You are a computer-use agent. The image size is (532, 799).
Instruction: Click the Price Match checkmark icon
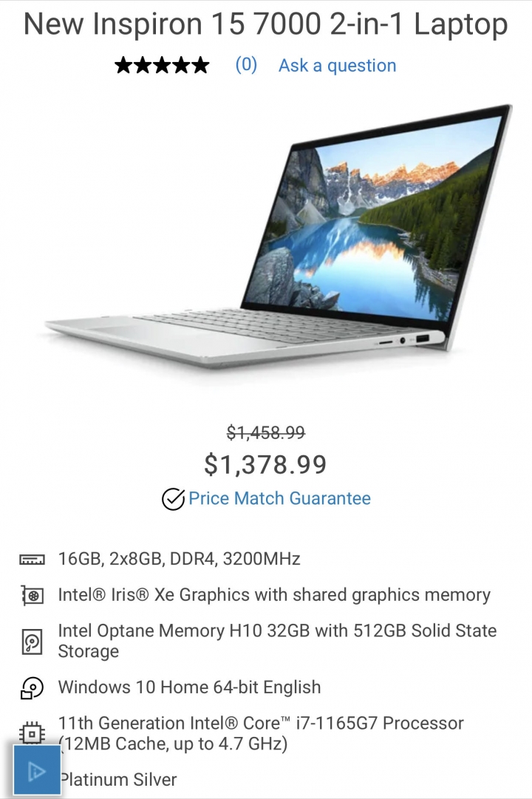pyautogui.click(x=173, y=499)
